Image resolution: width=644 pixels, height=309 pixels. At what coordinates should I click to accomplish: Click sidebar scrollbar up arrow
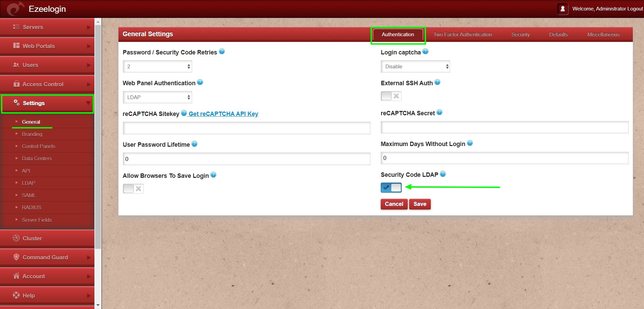tap(98, 22)
